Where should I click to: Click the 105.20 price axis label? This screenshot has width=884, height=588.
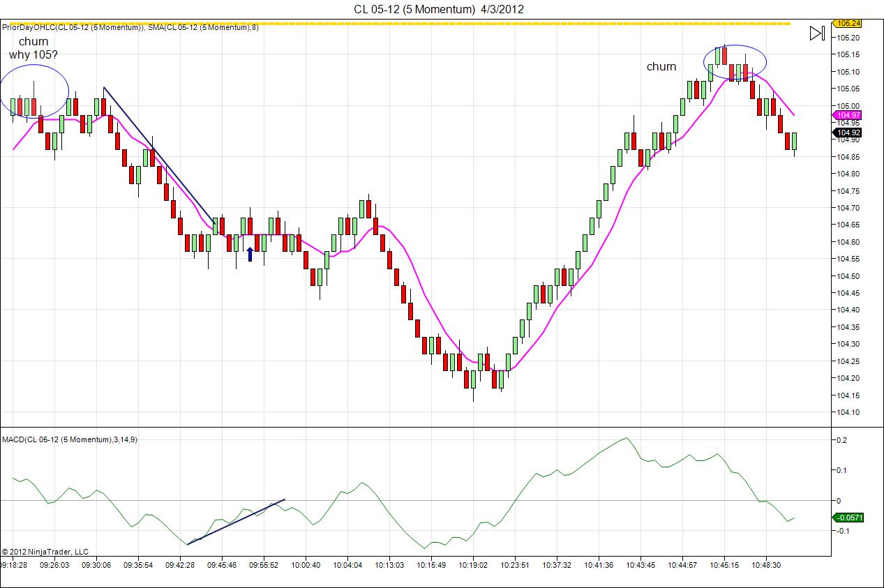[x=848, y=38]
